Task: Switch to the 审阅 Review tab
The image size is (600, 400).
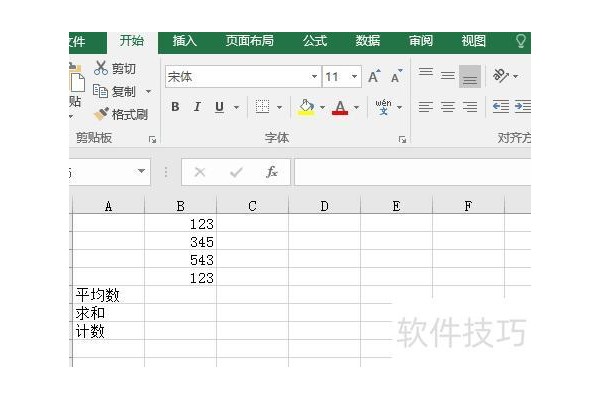Action: pos(421,41)
